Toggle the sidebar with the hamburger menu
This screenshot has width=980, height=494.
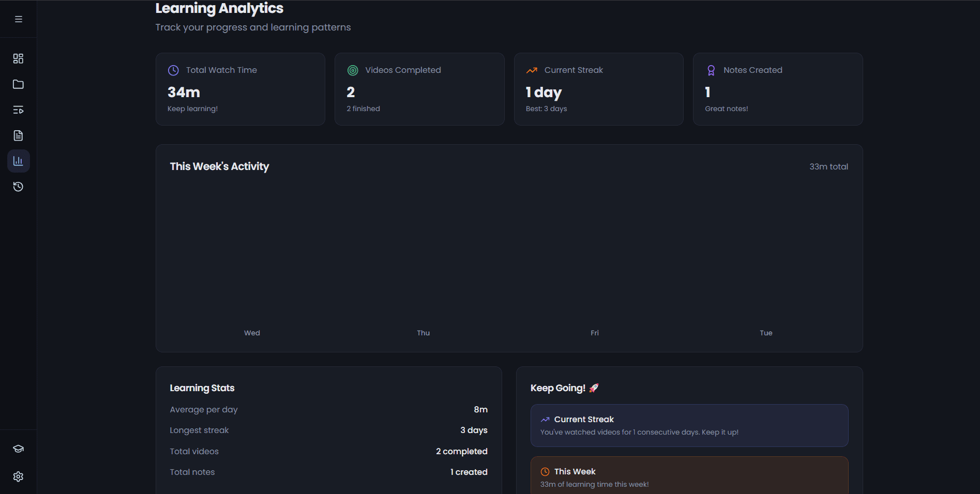[x=18, y=19]
